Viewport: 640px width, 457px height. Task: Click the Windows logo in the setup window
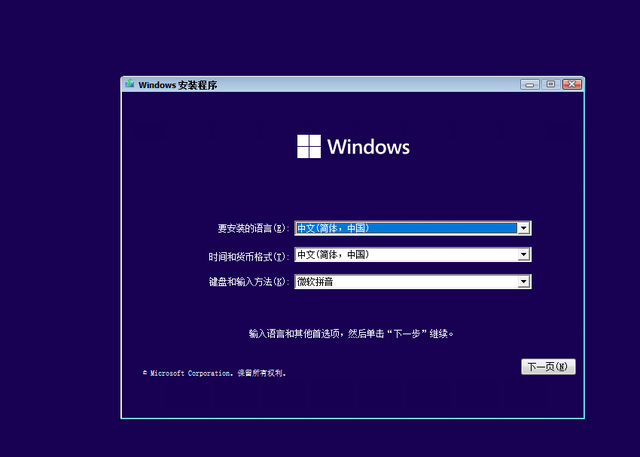pyautogui.click(x=353, y=146)
